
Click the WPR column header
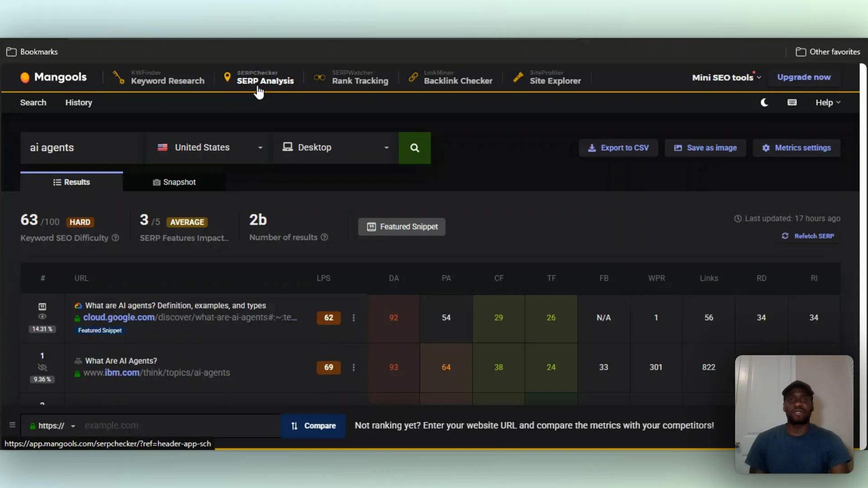point(656,278)
